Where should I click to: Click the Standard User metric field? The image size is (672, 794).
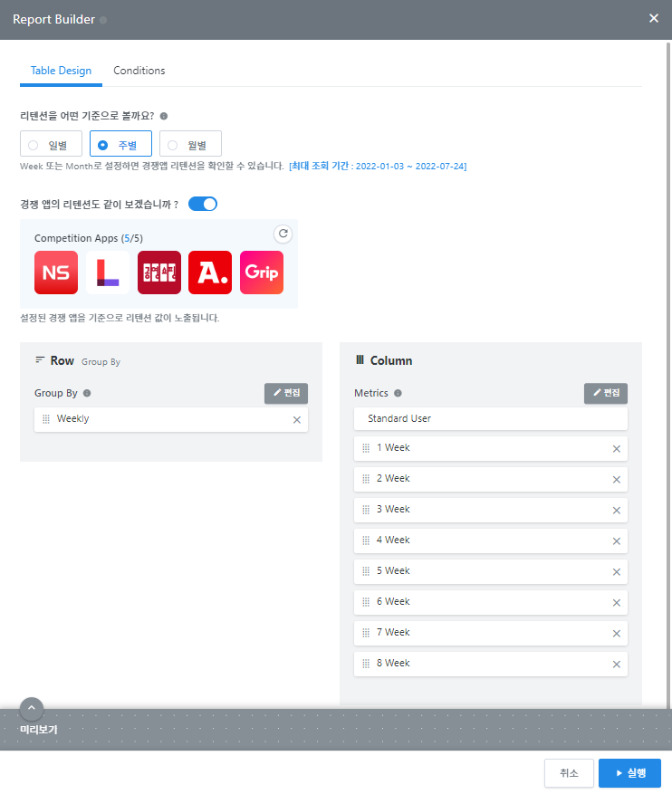pyautogui.click(x=490, y=418)
